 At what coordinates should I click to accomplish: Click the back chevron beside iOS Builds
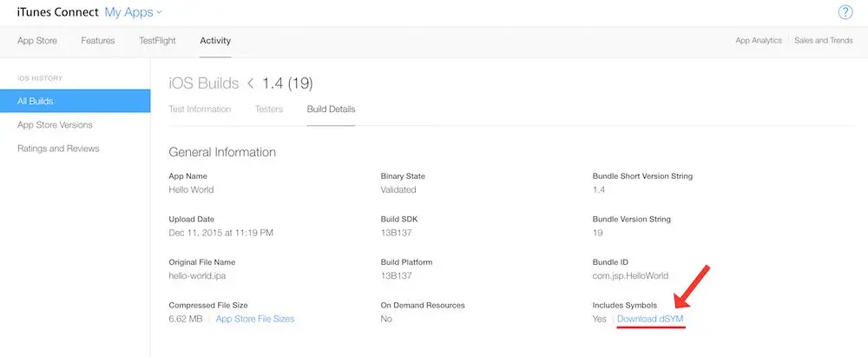[250, 83]
